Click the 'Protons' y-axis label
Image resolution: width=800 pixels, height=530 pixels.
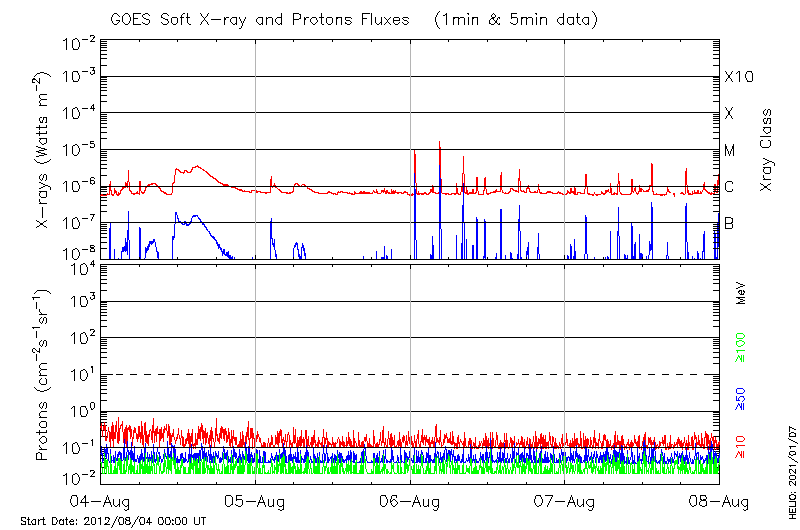44,375
